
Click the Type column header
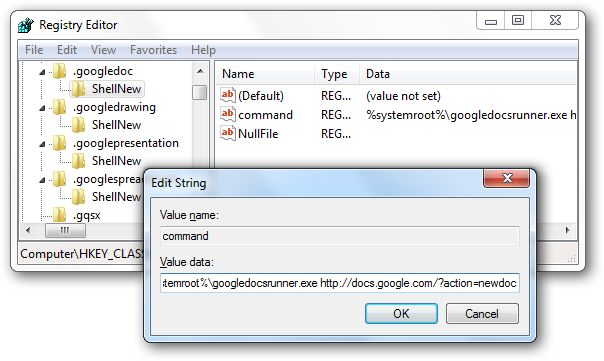click(x=337, y=74)
